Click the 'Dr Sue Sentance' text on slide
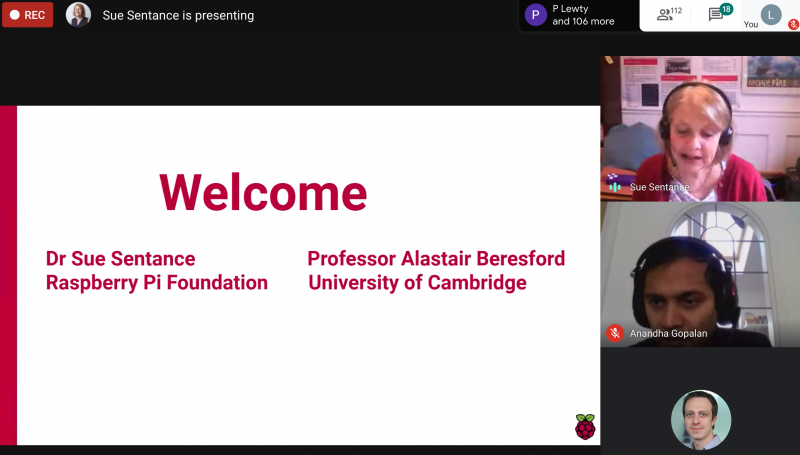 tap(121, 259)
